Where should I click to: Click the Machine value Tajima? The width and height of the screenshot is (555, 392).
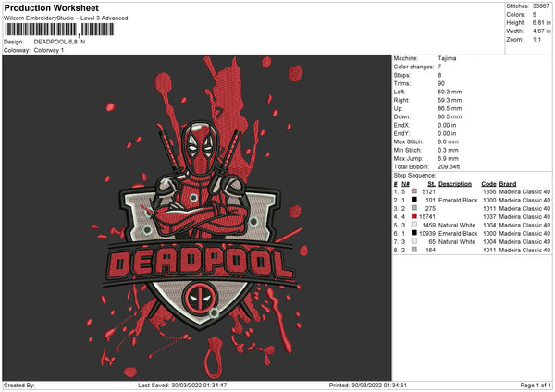(447, 58)
